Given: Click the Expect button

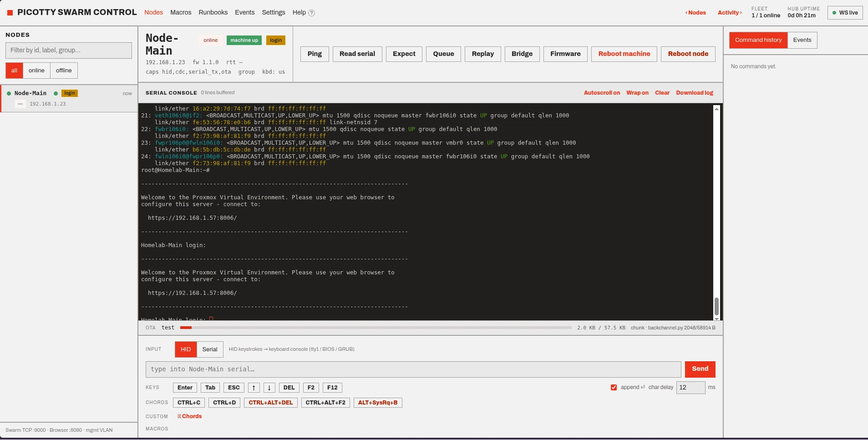Looking at the screenshot, I should 404,54.
